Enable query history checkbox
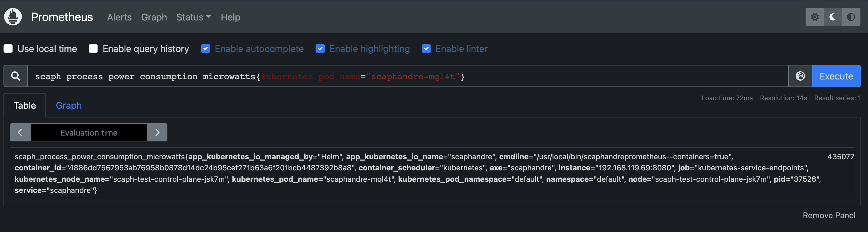Screen dimensions: 868x232 coord(93,49)
